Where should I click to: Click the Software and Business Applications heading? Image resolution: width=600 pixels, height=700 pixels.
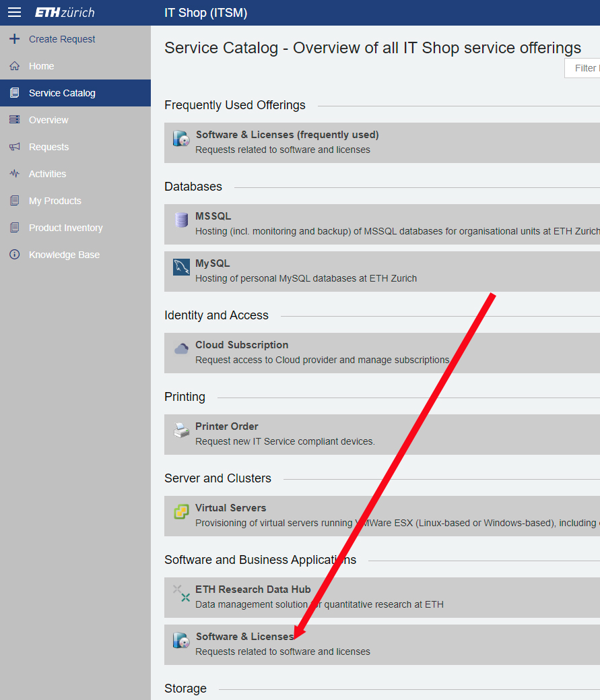point(260,560)
